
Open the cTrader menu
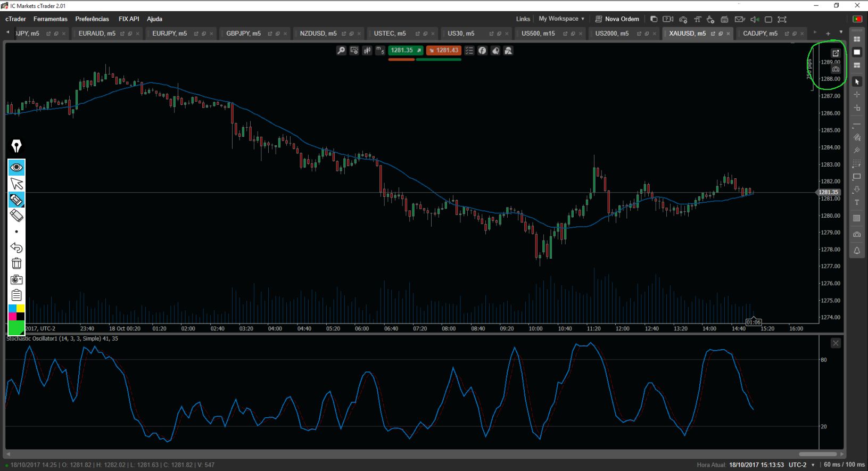16,19
